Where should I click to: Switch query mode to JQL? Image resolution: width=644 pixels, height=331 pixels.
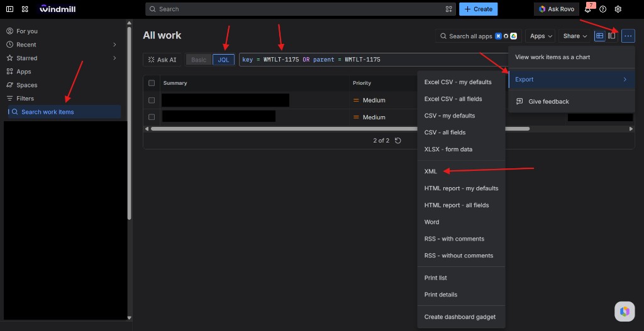click(223, 60)
